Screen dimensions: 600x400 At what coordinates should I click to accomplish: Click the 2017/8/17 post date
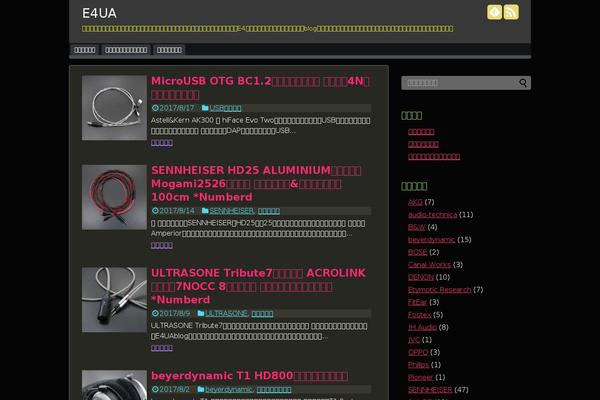[177, 108]
